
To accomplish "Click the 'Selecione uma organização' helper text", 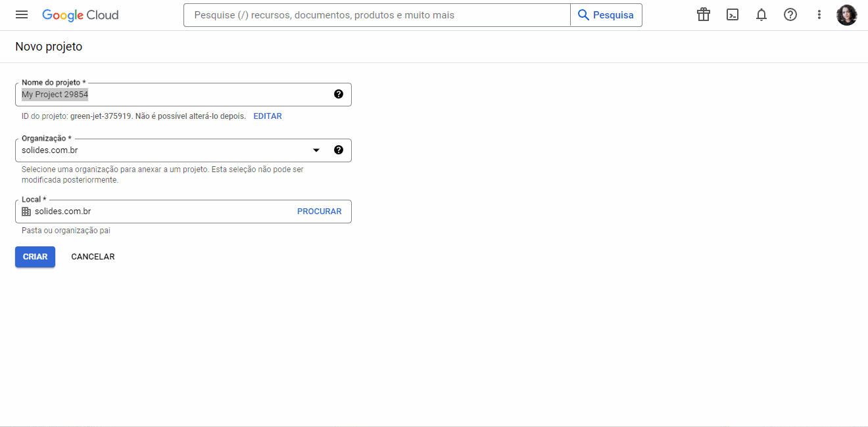I will (x=162, y=175).
